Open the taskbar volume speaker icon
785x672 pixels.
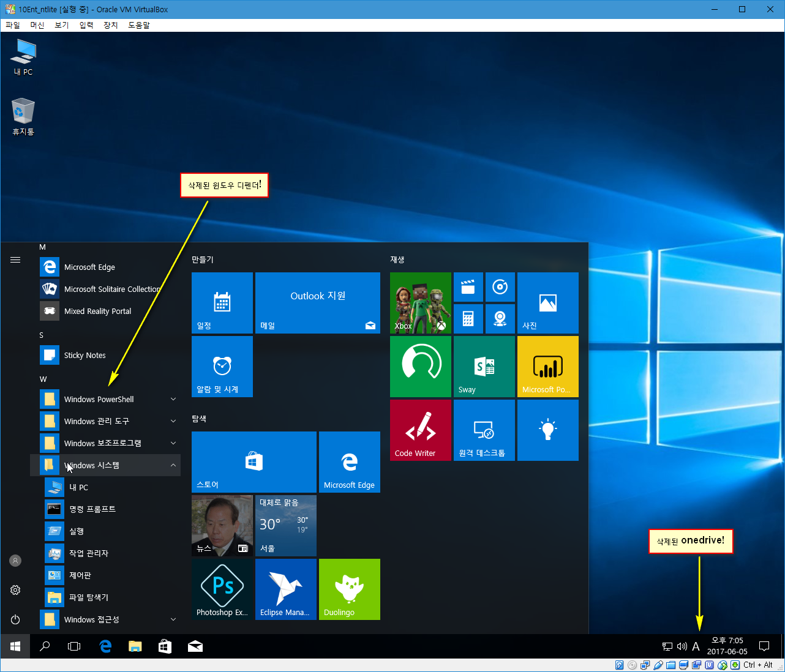(682, 646)
